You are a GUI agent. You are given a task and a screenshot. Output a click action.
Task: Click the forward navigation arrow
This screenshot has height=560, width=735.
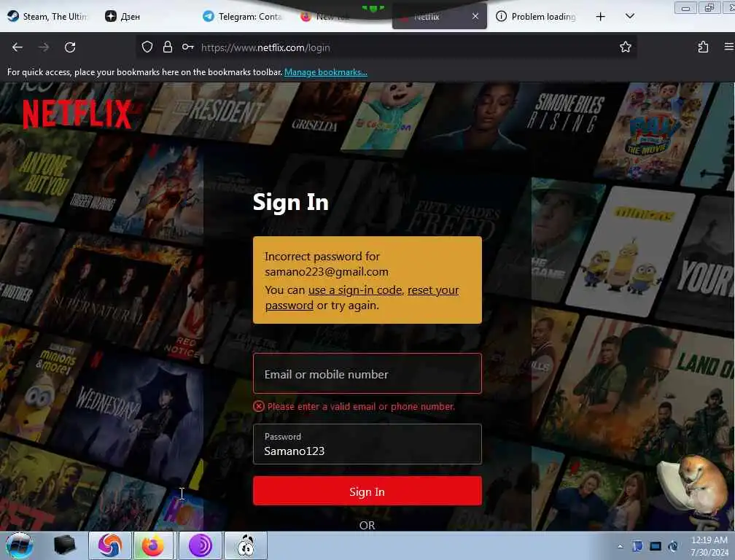tap(44, 47)
